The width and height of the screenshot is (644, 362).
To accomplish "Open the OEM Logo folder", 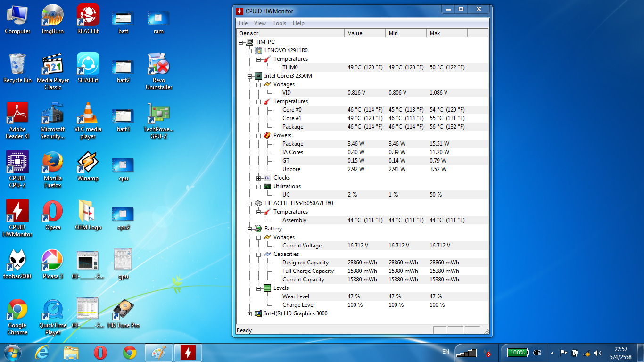I will pos(88,215).
